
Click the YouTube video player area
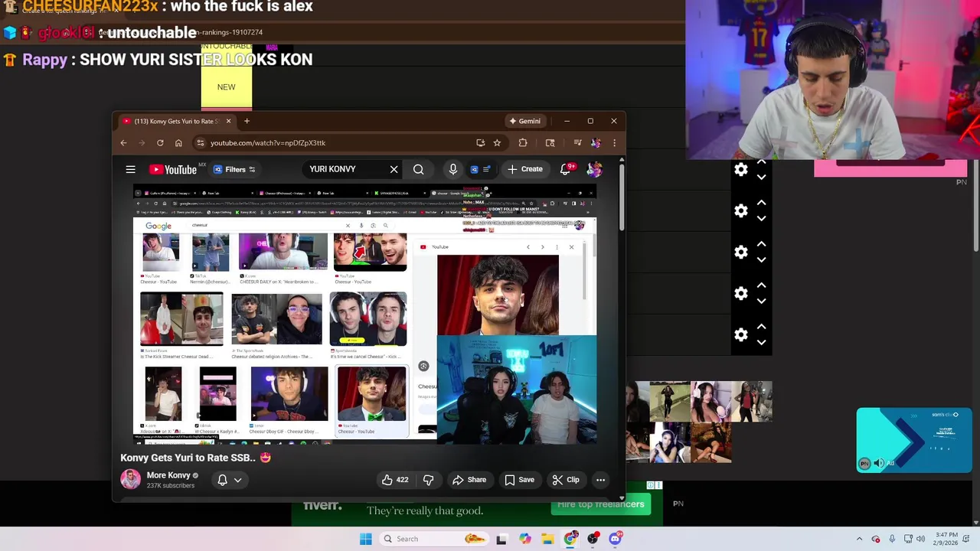tap(364, 314)
